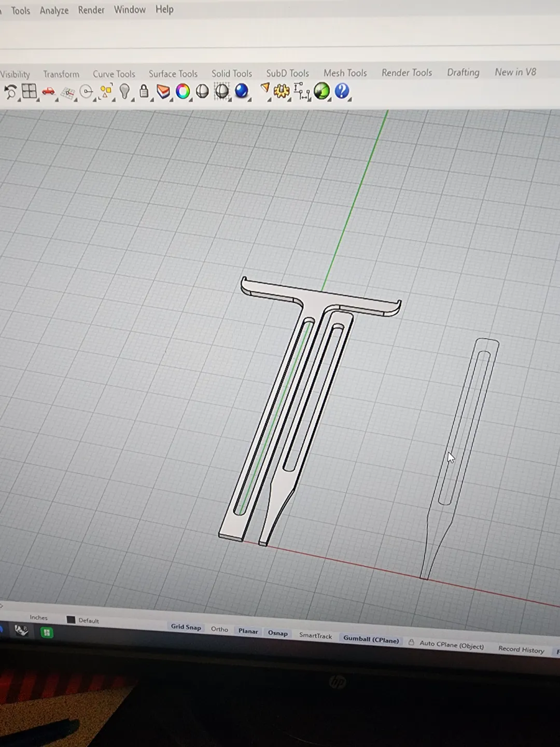Switch to shaded sphere display mode
This screenshot has width=560, height=747.
202,92
